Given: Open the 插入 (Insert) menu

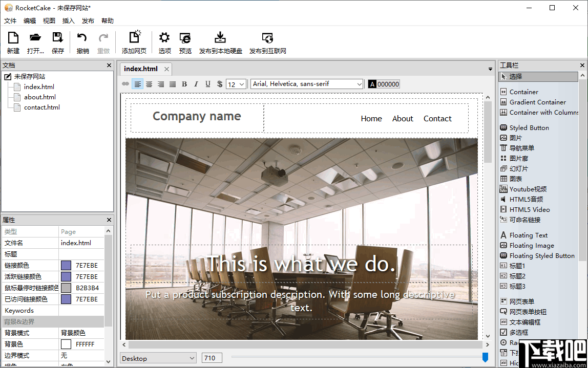Looking at the screenshot, I should click(x=68, y=21).
